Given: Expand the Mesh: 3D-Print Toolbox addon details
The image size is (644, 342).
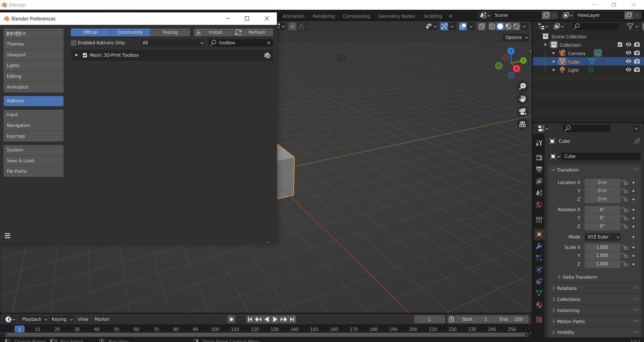Looking at the screenshot, I should click(x=77, y=55).
